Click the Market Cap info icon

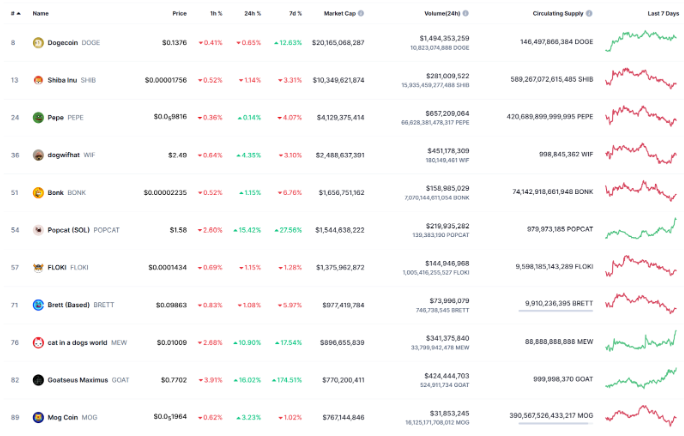click(370, 14)
